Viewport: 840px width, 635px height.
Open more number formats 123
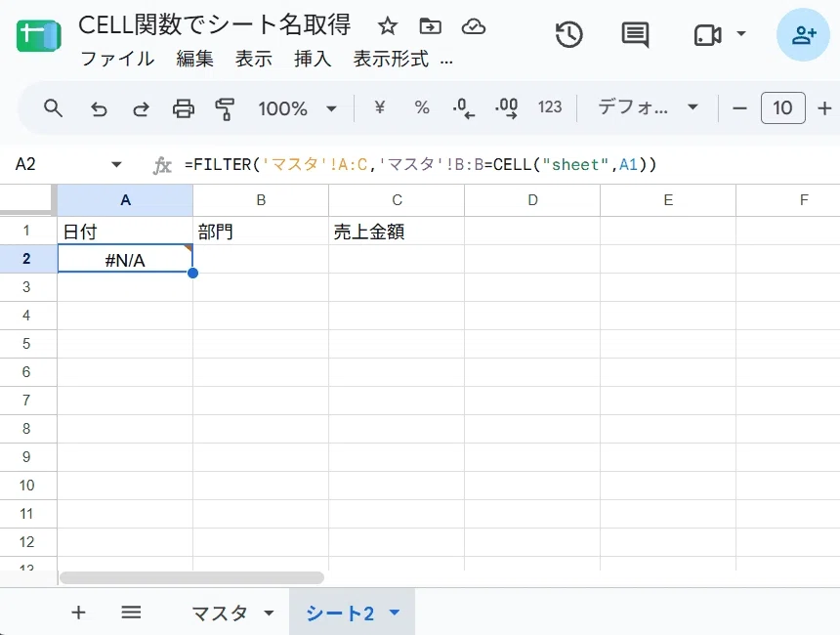pos(550,107)
